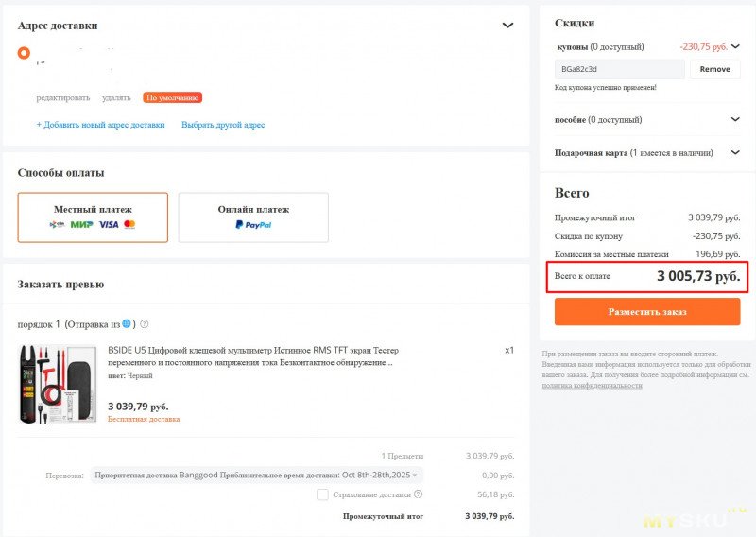Click the Remove coupon button

715,69
